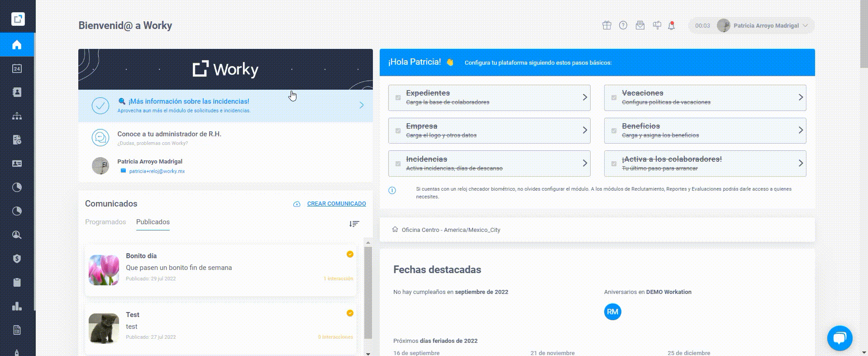
Task: Open the notifications bell icon
Action: (x=672, y=25)
